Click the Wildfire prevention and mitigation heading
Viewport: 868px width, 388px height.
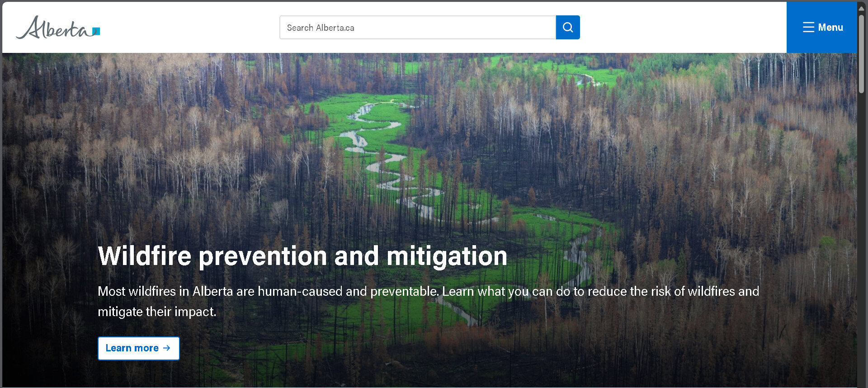click(302, 256)
